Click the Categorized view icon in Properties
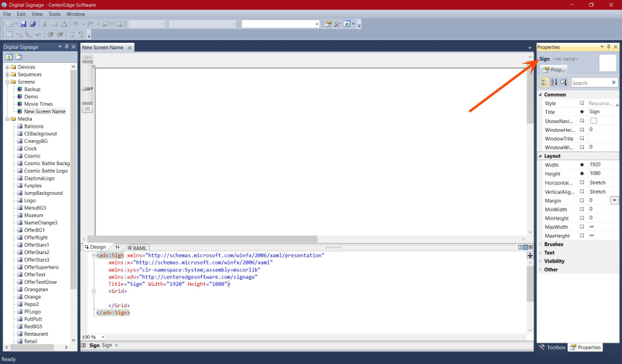622x364 pixels. coord(544,82)
